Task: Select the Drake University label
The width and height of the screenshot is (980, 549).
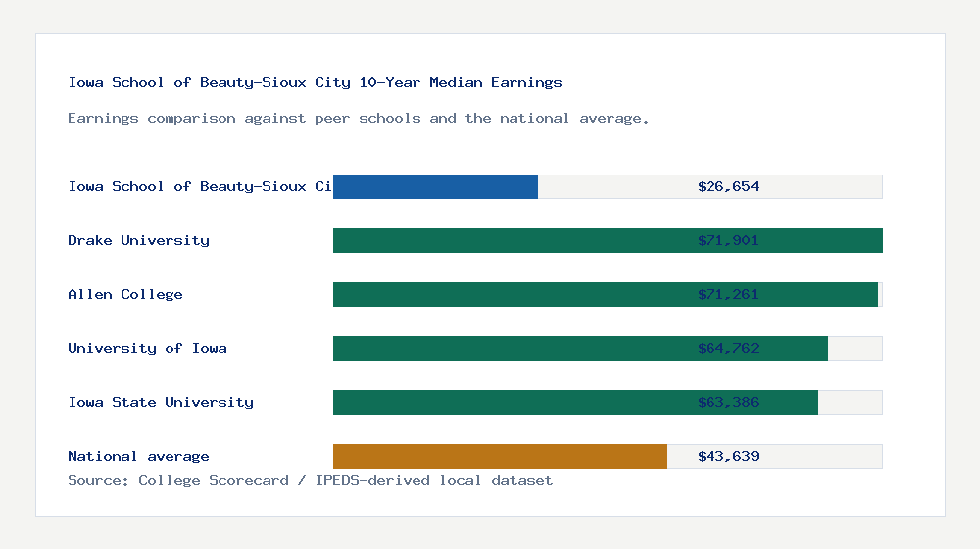Action: tap(139, 241)
